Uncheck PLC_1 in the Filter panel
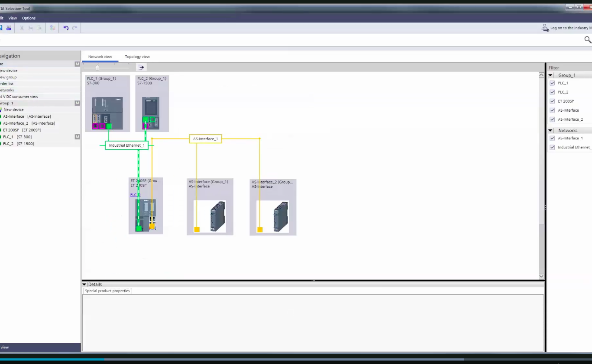The image size is (592, 364). tap(552, 83)
